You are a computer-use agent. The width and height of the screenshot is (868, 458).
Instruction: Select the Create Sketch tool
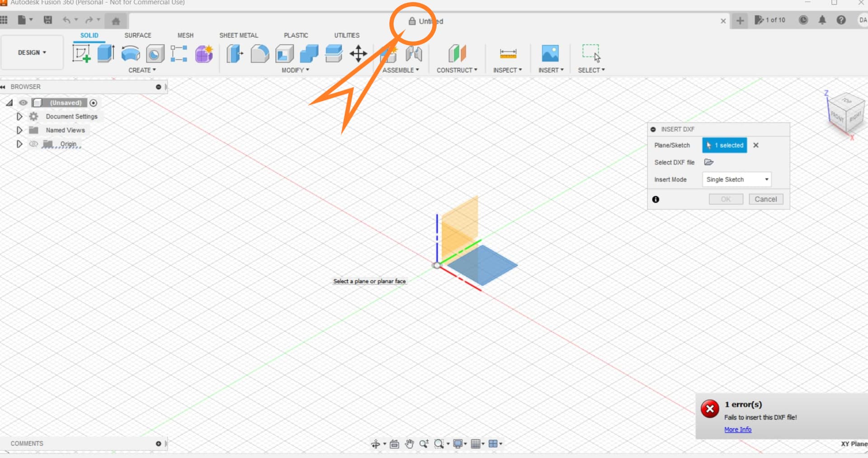coord(82,53)
